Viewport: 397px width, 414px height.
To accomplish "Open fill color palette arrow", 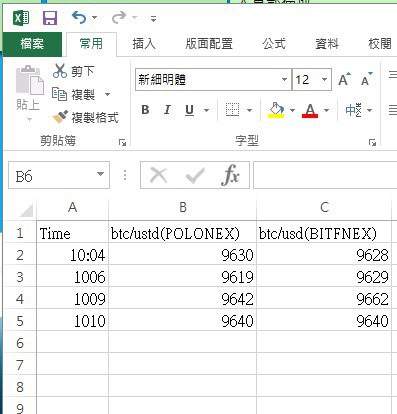I will 292,110.
